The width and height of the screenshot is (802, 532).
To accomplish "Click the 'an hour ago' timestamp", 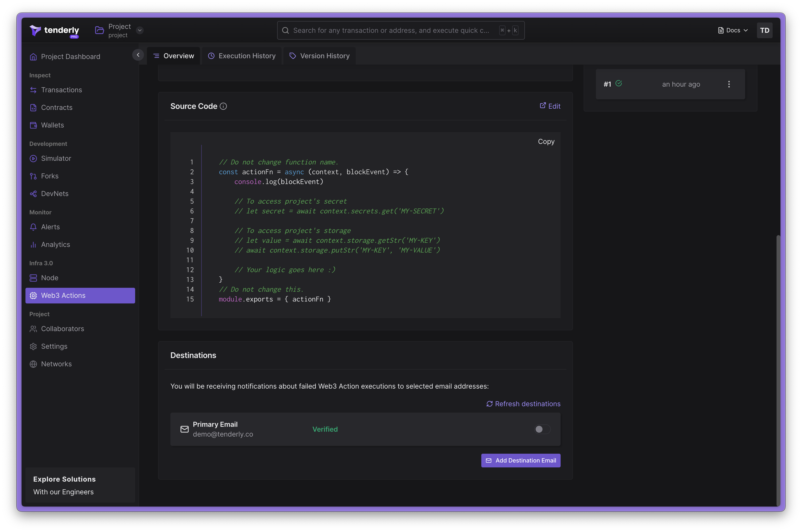I will pos(681,84).
